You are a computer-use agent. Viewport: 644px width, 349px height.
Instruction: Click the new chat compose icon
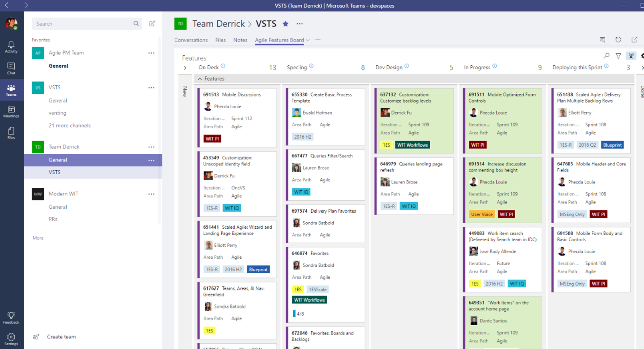pyautogui.click(x=152, y=23)
